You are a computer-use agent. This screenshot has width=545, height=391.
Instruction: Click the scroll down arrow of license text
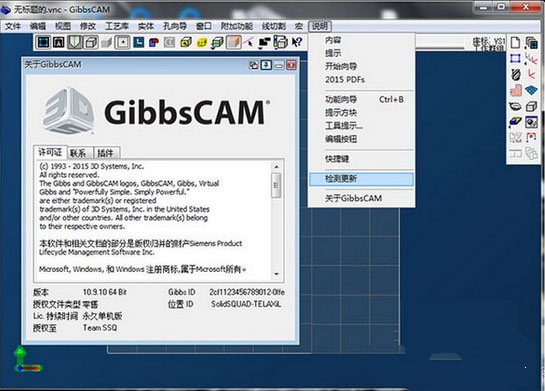tap(276, 274)
